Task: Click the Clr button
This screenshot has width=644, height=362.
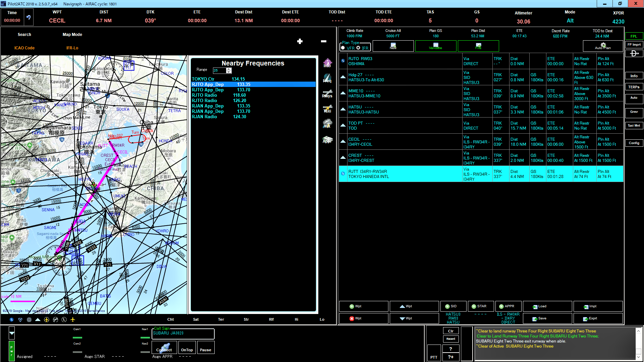Action: tap(451, 331)
